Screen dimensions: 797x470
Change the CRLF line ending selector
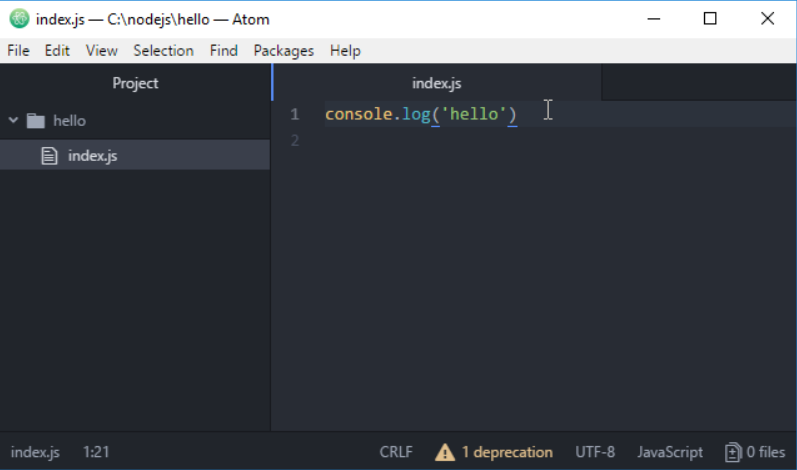pos(396,452)
